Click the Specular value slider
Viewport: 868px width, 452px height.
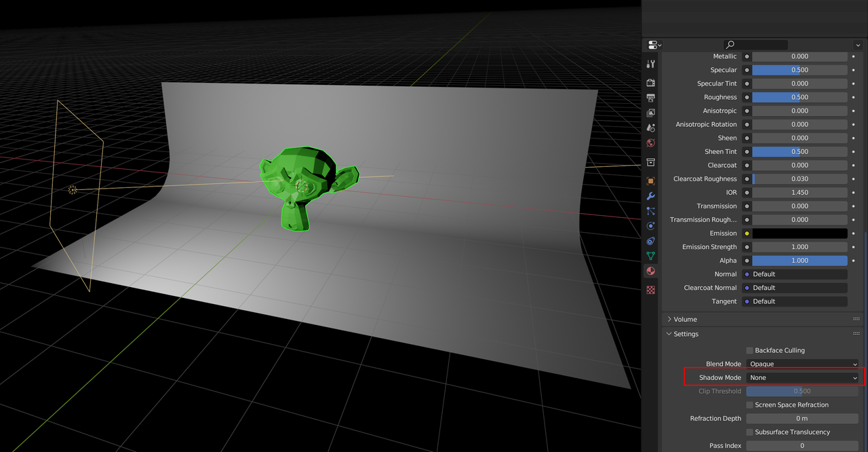pos(800,70)
